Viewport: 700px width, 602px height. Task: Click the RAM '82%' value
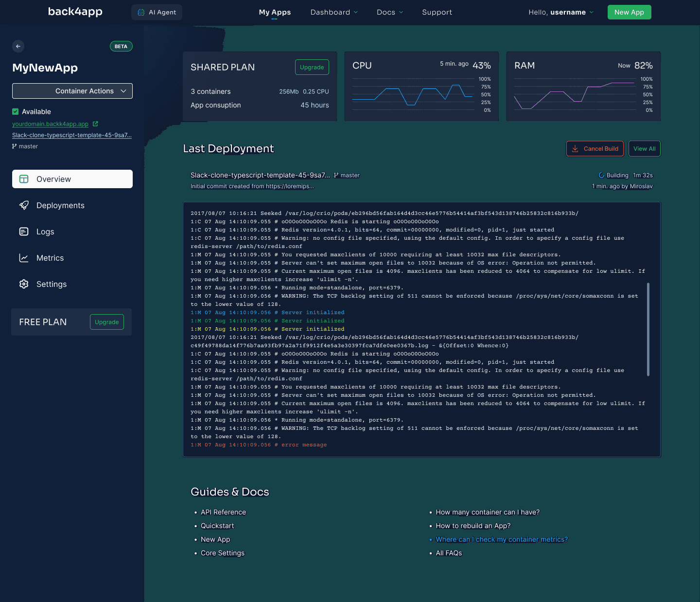click(x=643, y=66)
